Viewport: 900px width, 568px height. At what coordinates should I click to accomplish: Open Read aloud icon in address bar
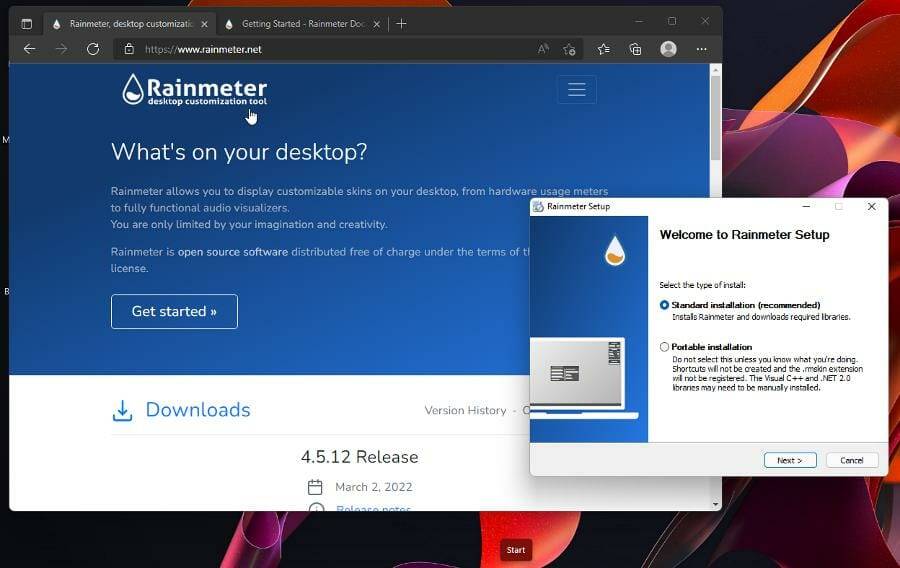(543, 49)
